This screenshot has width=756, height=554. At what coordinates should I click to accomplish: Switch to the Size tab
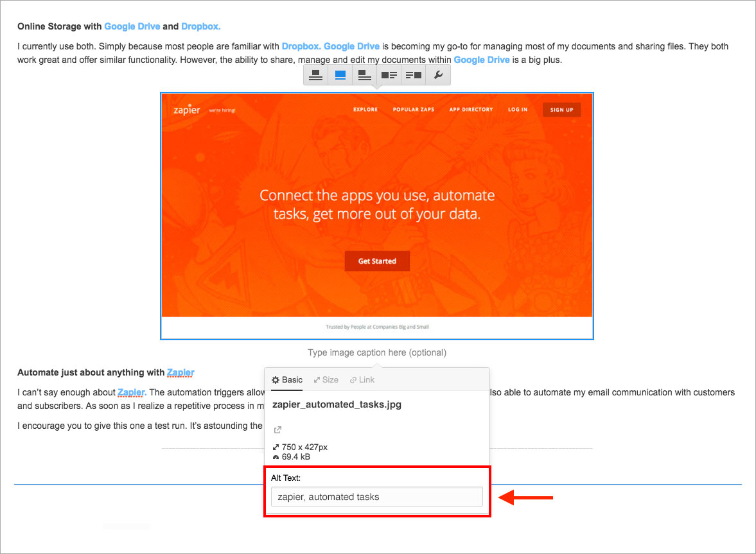coord(326,379)
